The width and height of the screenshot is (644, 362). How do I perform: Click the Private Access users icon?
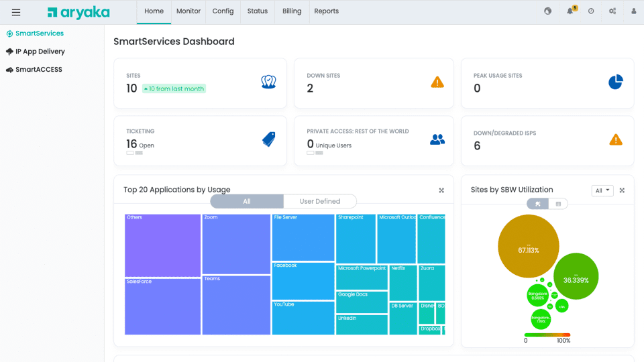pos(437,139)
